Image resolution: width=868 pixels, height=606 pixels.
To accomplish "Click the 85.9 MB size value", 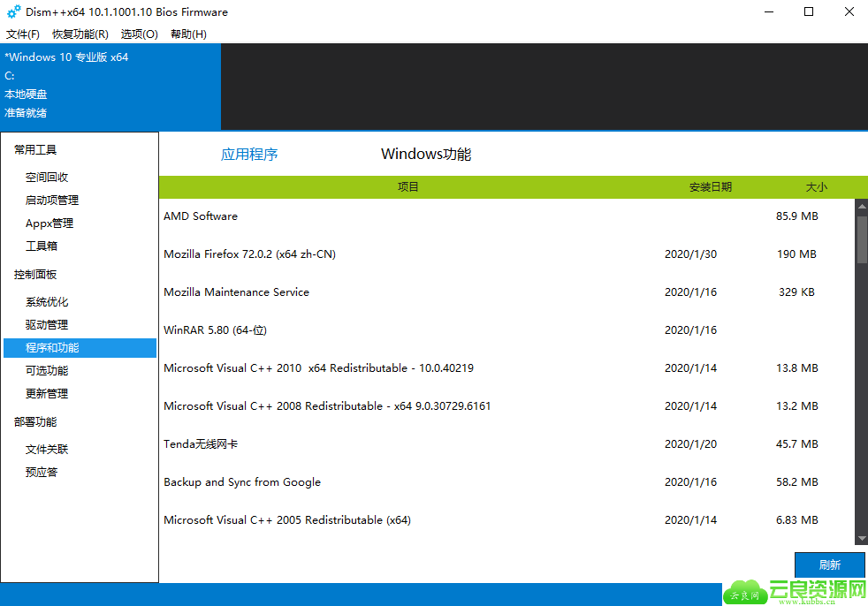I will click(796, 216).
